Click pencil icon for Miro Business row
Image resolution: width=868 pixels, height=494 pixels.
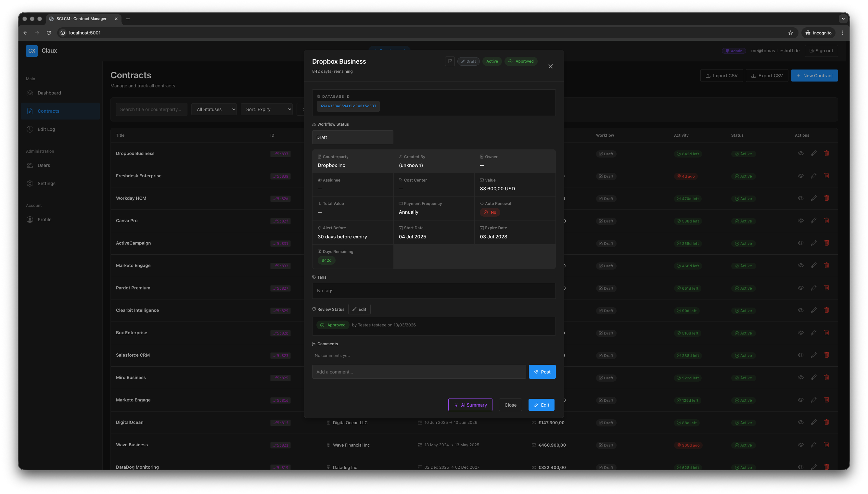(x=813, y=378)
